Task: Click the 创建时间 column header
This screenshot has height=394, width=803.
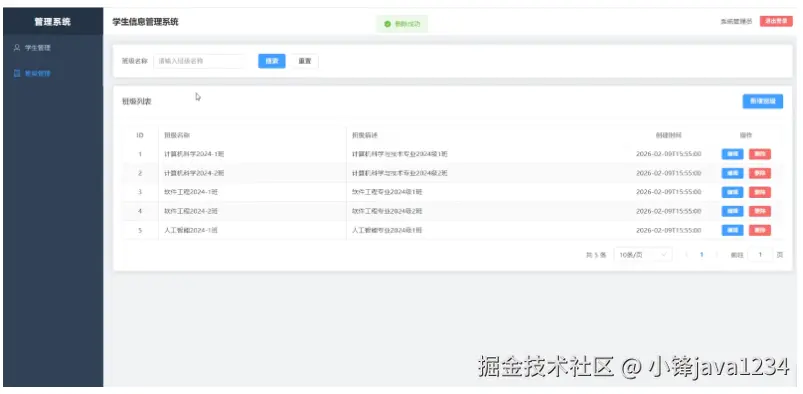Action: pos(669,135)
